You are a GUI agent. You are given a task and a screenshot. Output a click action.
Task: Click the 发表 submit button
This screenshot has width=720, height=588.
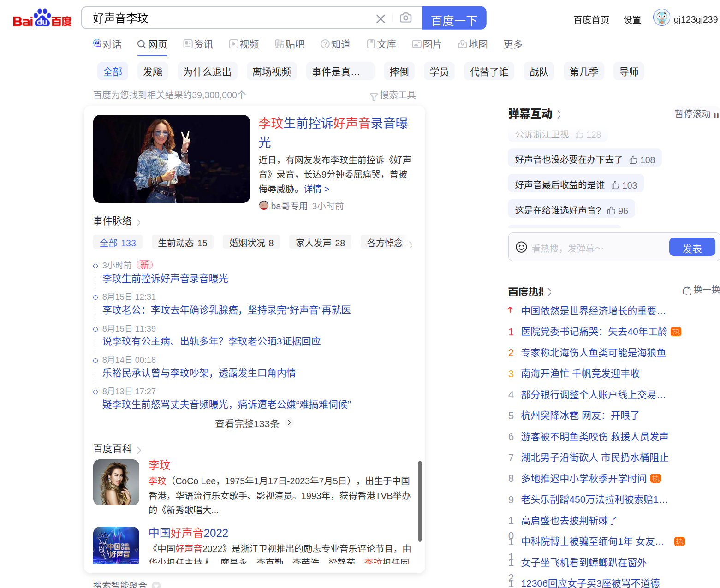(692, 247)
